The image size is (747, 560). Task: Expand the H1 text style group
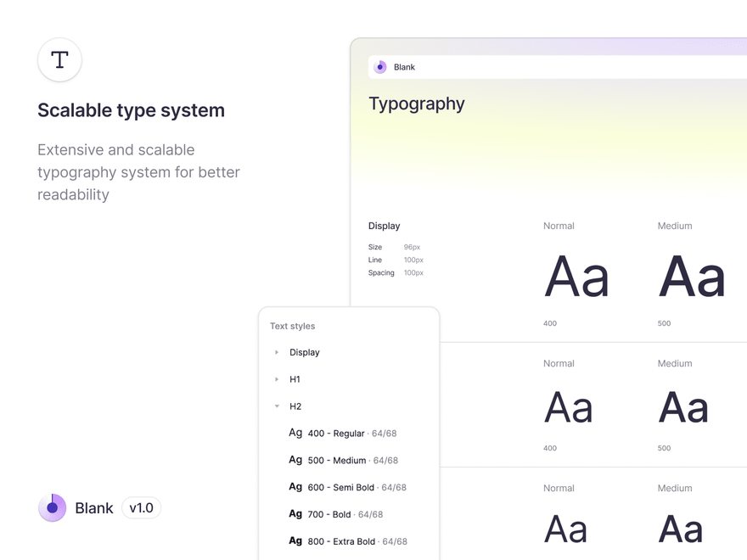pos(277,379)
